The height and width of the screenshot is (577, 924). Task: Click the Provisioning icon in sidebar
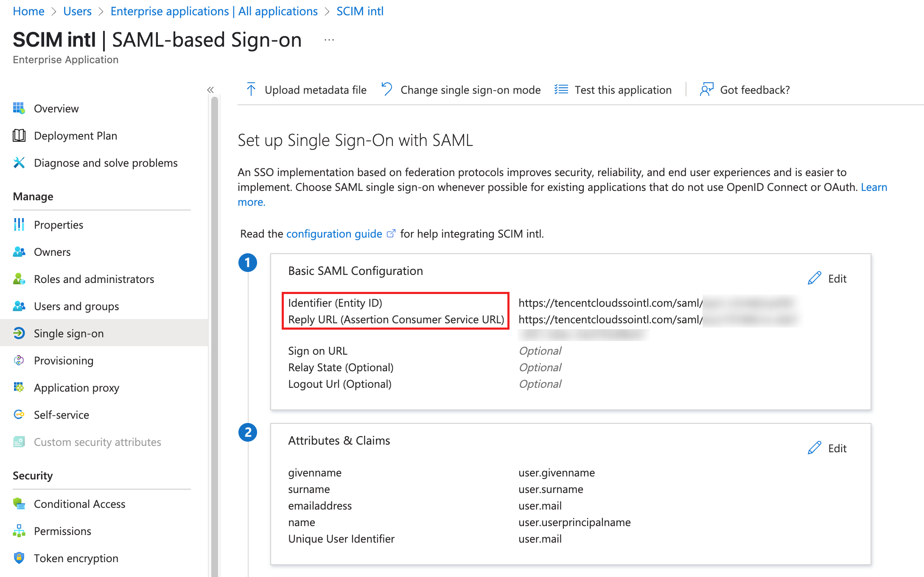(19, 361)
